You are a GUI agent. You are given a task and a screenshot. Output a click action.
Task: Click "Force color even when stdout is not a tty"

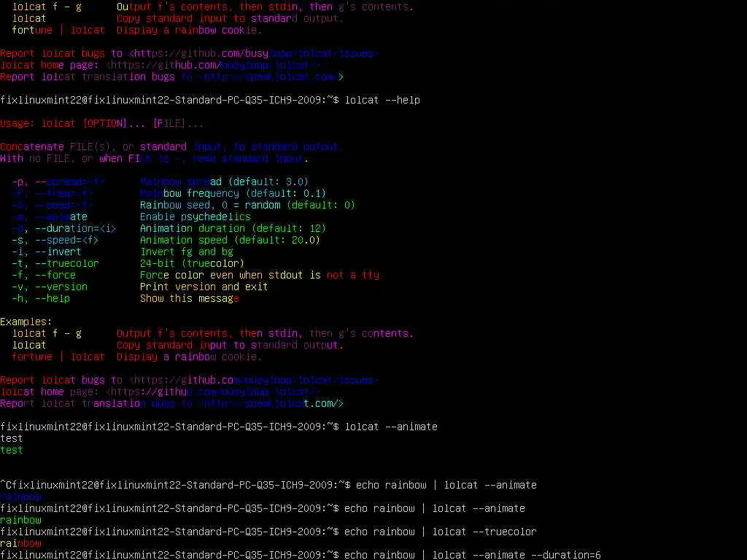260,275
